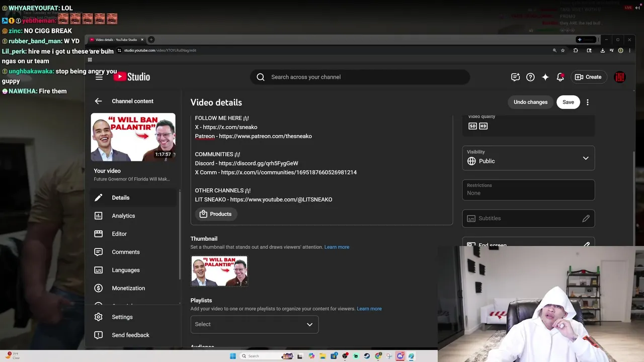Click the sidebar video thumbnail preview
644x362 pixels.
133,137
